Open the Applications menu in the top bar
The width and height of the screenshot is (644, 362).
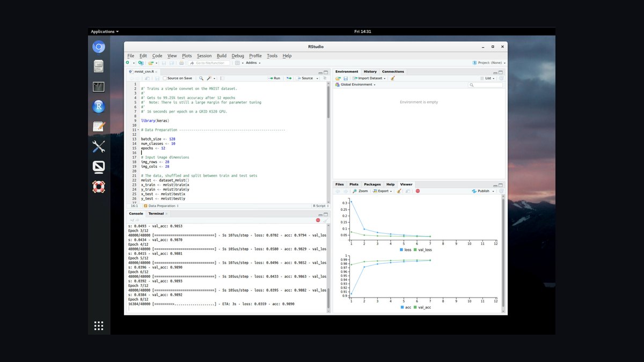(105, 31)
